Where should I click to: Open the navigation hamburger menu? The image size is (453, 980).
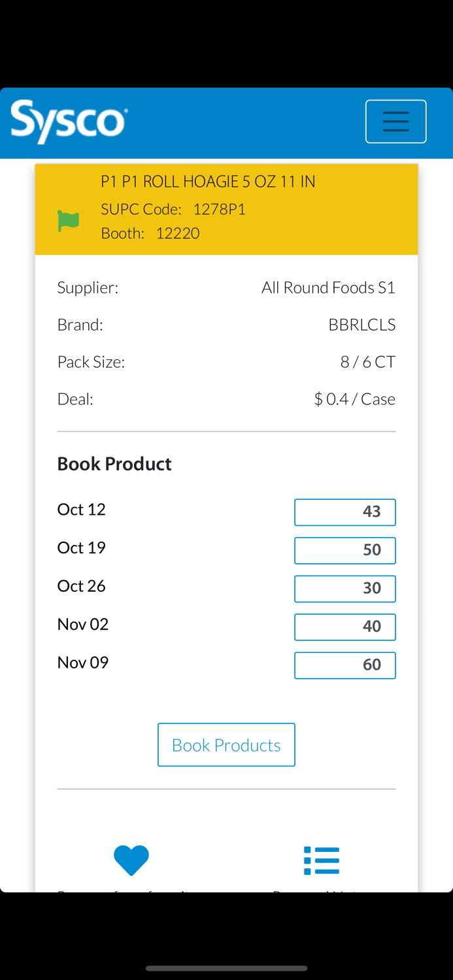[395, 121]
